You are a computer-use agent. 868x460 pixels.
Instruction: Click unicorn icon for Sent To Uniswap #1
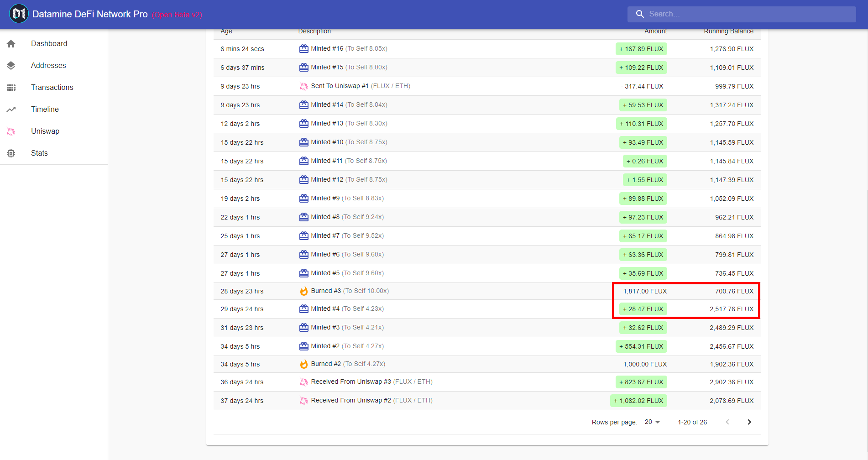pyautogui.click(x=303, y=86)
